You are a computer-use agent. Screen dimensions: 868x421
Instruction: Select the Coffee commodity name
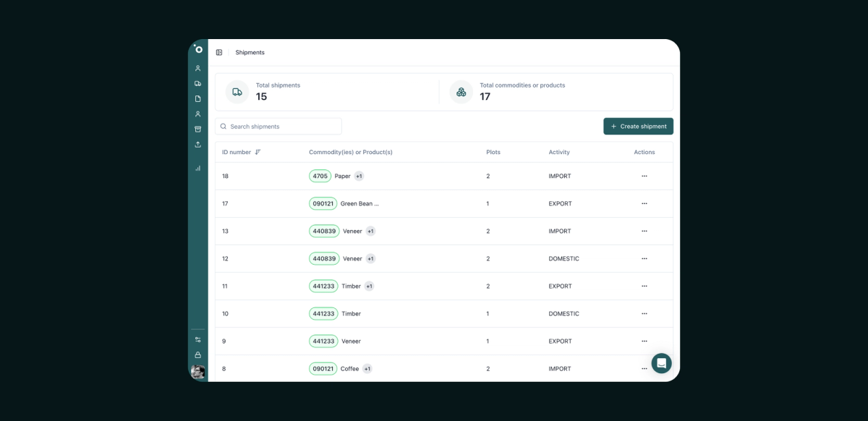[350, 368]
